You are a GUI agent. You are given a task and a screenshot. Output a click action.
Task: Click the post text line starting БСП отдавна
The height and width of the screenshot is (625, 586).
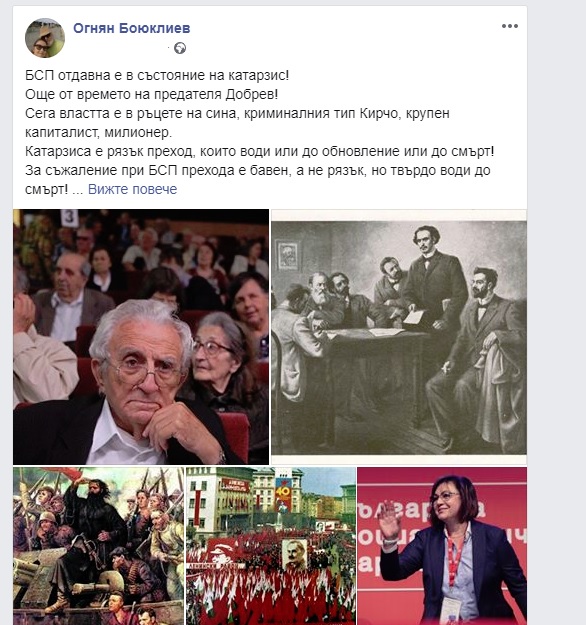pos(157,75)
